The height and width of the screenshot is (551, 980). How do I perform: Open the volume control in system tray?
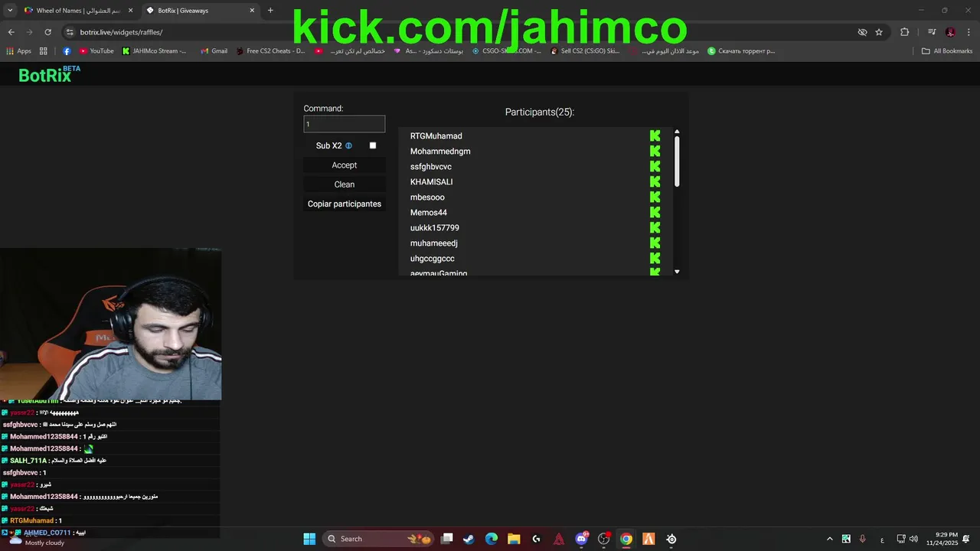click(913, 539)
